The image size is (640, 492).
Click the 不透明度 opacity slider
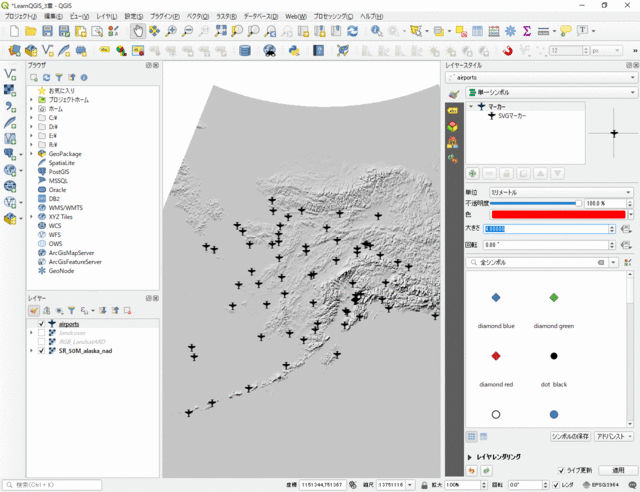tap(536, 203)
